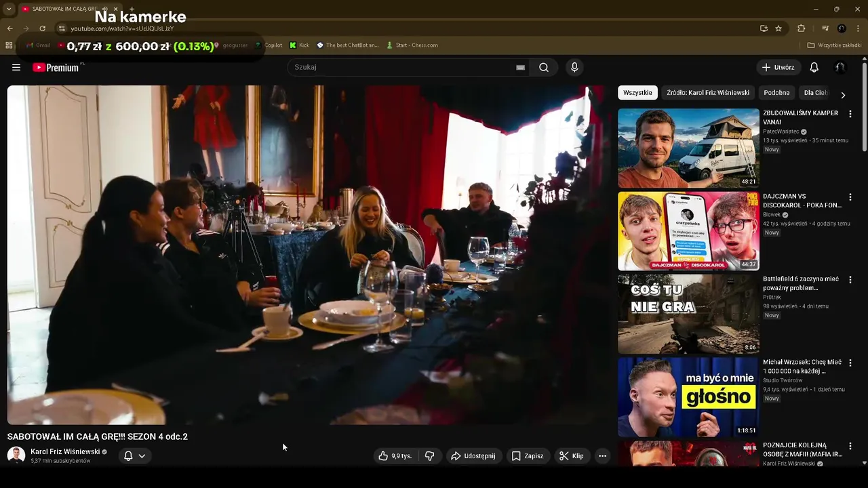
Task: Select the SABOTOWAŁ IM CAŁĄ GRĘ browser tab
Action: pyautogui.click(x=64, y=9)
